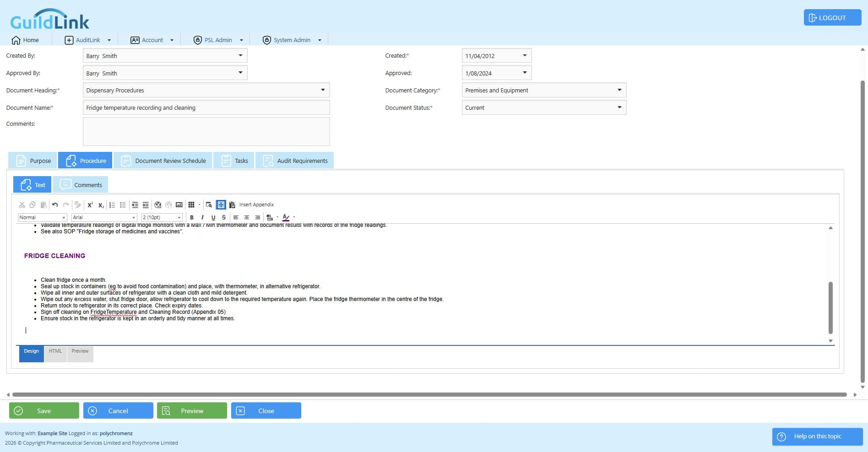The image size is (868, 452).
Task: Click the Undo arrow icon
Action: (55, 205)
